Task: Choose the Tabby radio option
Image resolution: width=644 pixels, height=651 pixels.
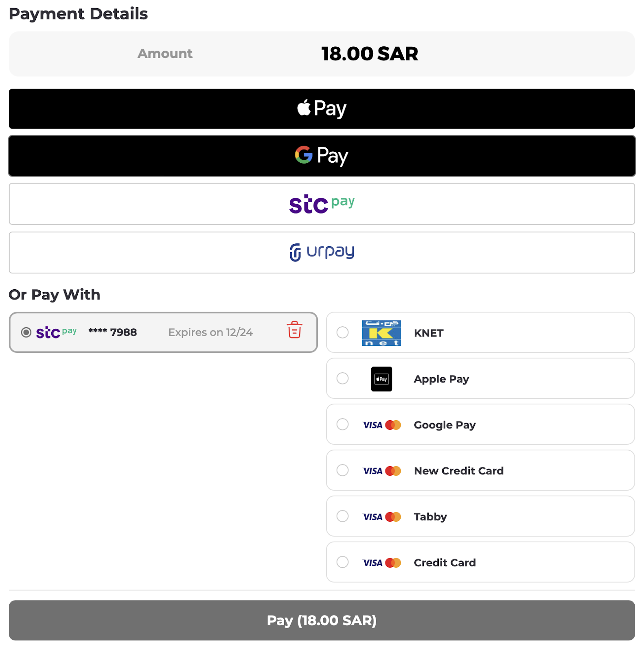Action: coord(342,516)
